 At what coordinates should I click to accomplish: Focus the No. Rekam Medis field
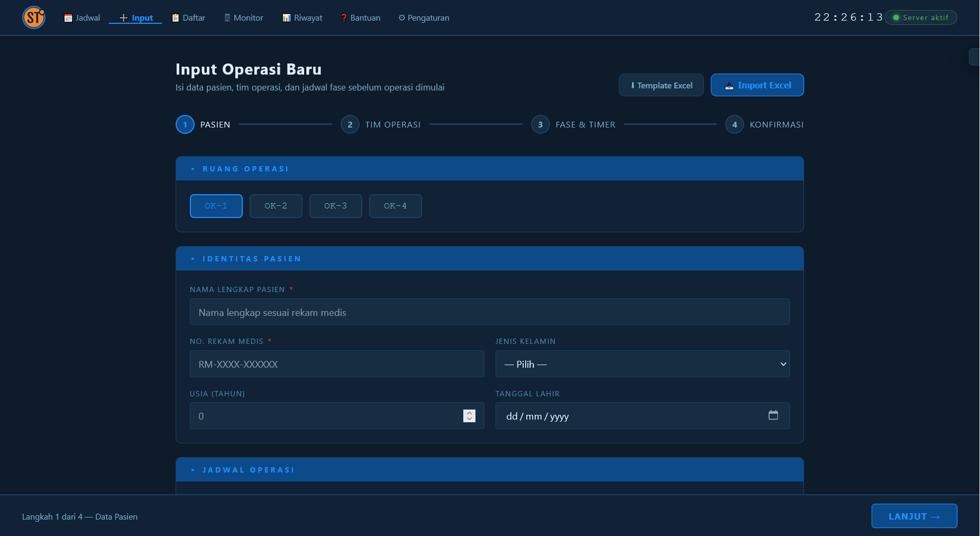click(337, 364)
